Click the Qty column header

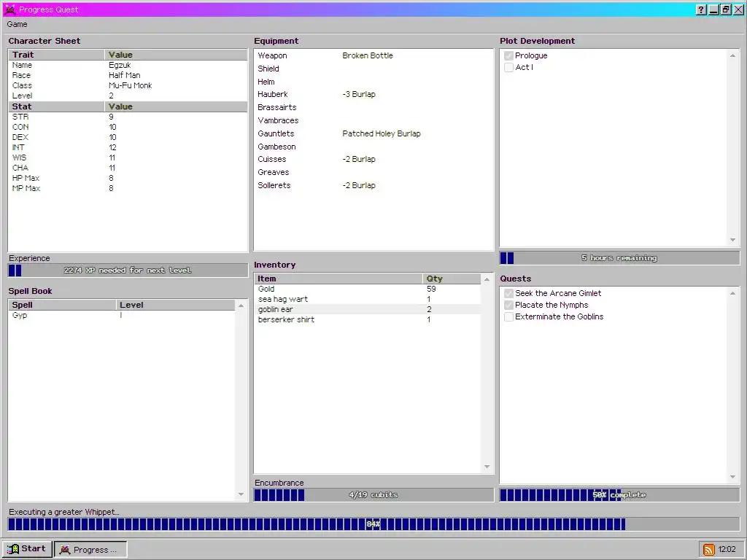pyautogui.click(x=452, y=279)
